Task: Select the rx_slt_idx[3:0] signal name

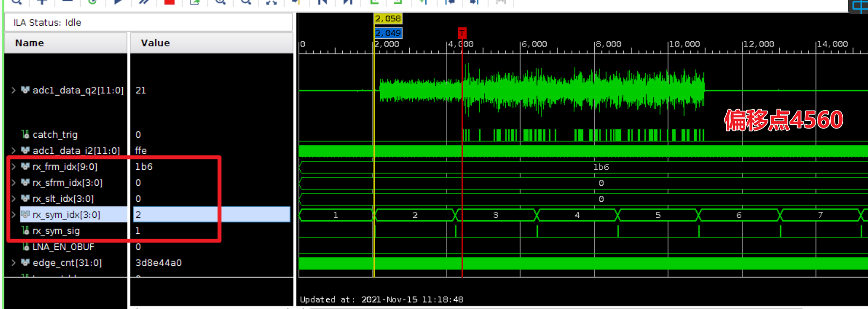Action: pos(63,198)
